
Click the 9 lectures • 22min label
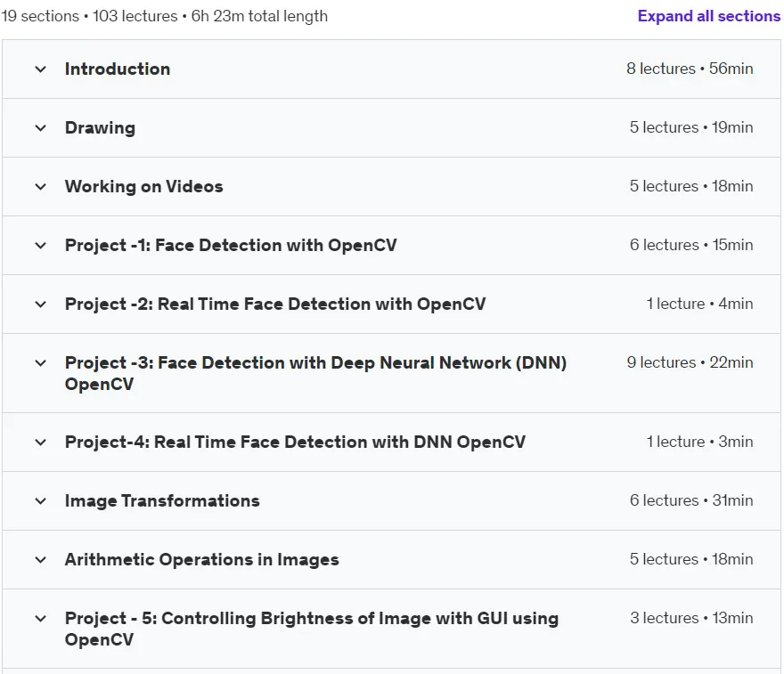click(x=690, y=362)
